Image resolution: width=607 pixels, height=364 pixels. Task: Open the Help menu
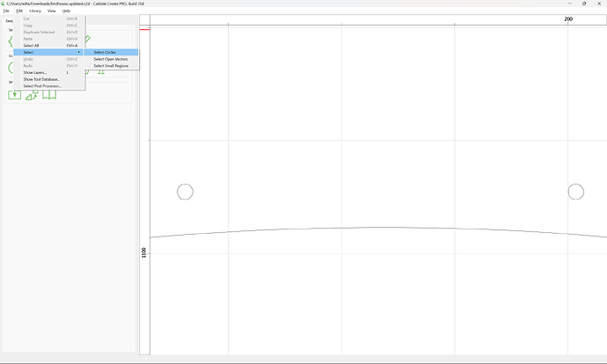[66, 11]
